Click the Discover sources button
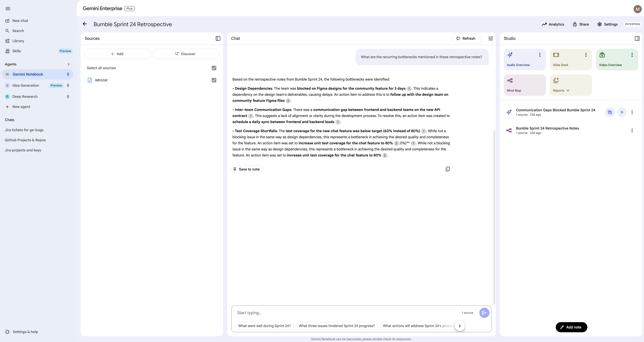Viewport: 644px width, 342px height. click(186, 54)
